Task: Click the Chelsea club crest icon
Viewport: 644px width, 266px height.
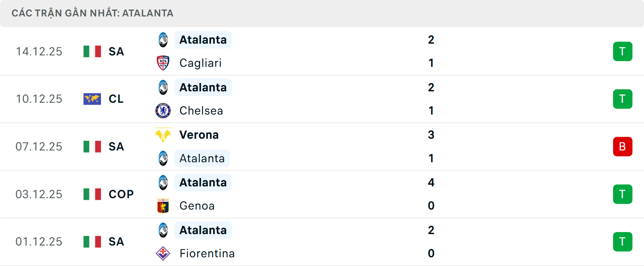Action: 163,111
